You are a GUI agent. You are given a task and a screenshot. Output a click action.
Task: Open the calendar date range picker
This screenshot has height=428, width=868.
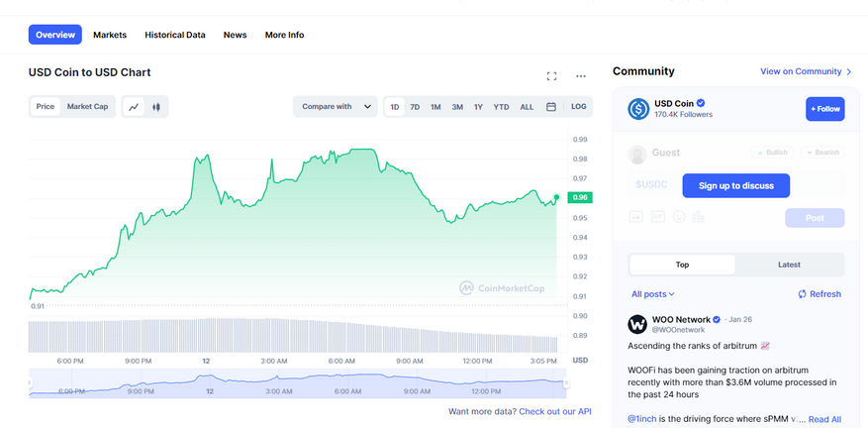pos(551,107)
